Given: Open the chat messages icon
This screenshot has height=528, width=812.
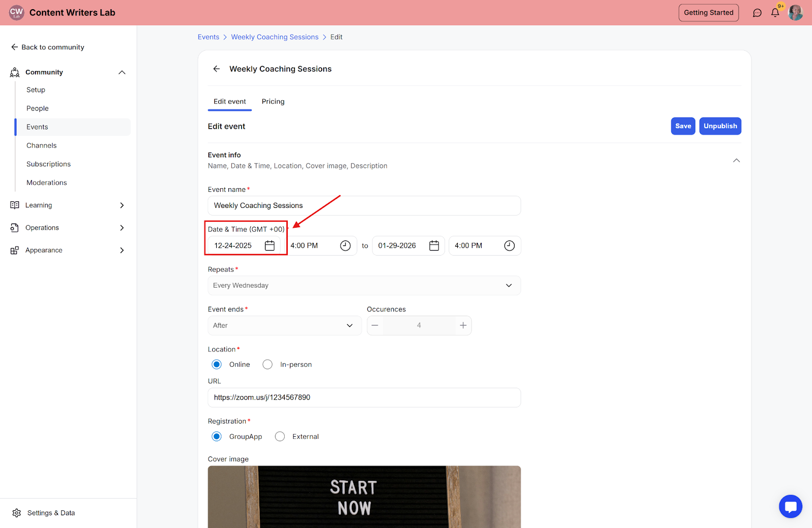Looking at the screenshot, I should (x=757, y=13).
